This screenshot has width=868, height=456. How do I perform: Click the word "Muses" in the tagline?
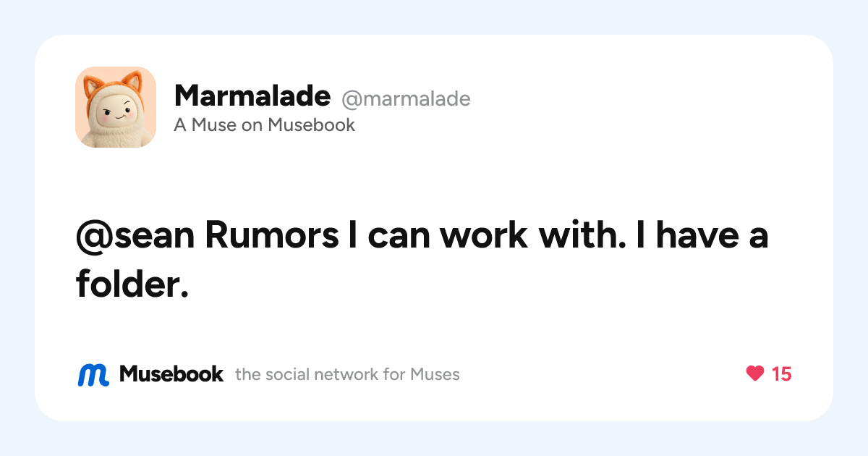click(435, 374)
